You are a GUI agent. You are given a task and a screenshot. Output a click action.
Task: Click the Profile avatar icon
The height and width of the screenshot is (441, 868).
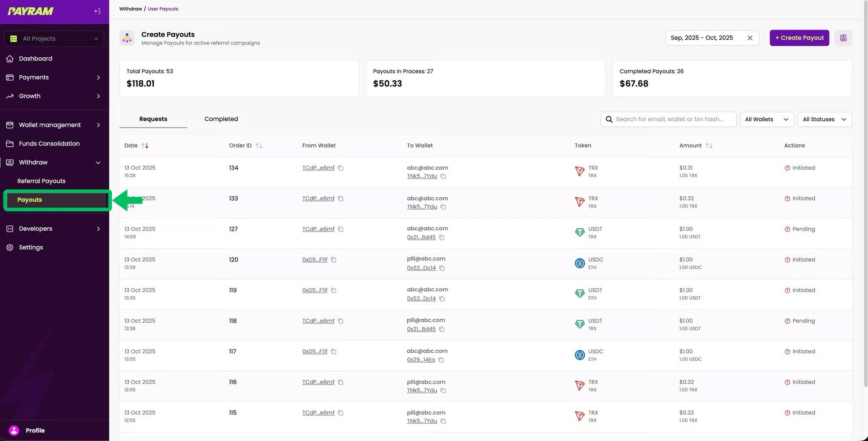(14, 430)
